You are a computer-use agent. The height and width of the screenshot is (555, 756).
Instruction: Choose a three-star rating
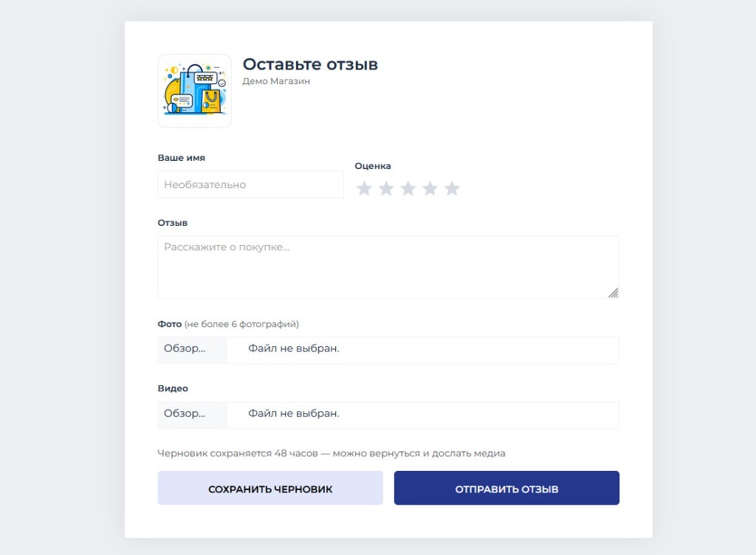408,188
